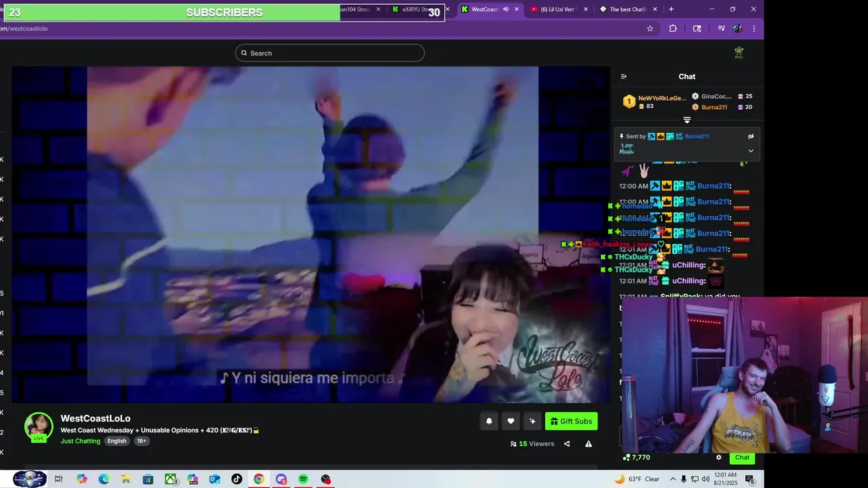Screen dimensions: 868x488
Task: Open the Chrome three-dot menu
Action: 753,28
